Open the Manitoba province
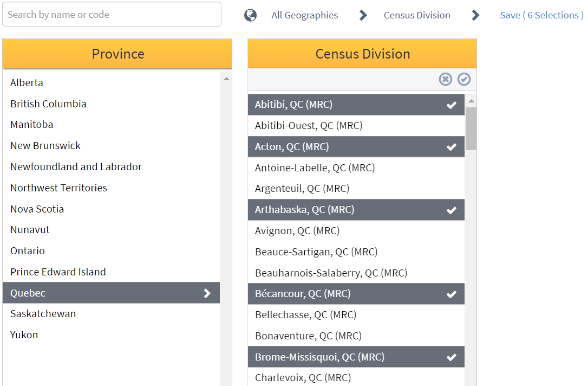The height and width of the screenshot is (386, 588). click(111, 125)
